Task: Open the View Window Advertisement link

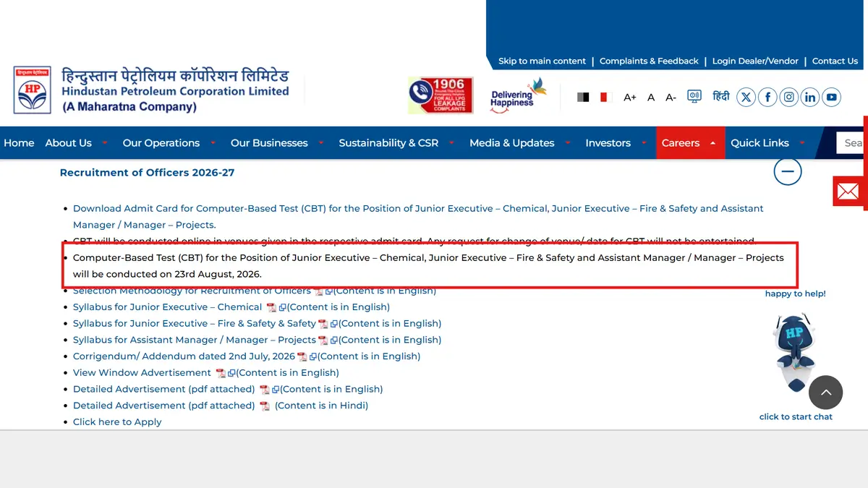Action: [x=142, y=373]
